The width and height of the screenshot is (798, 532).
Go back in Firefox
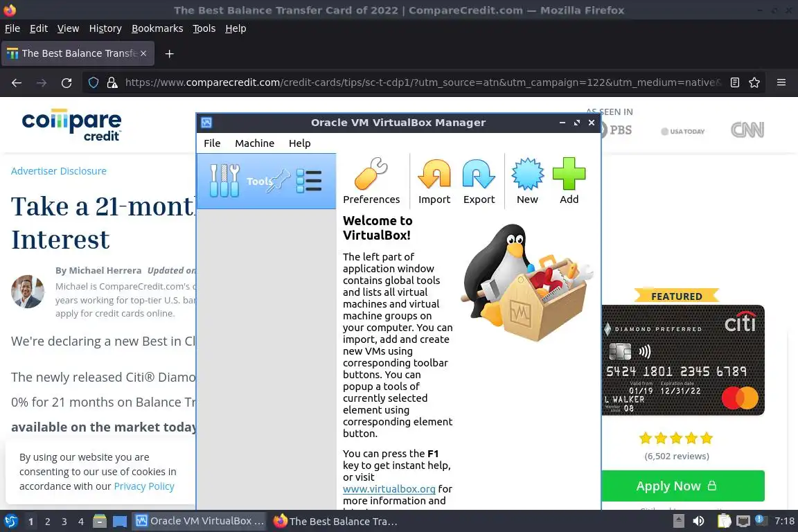click(17, 82)
